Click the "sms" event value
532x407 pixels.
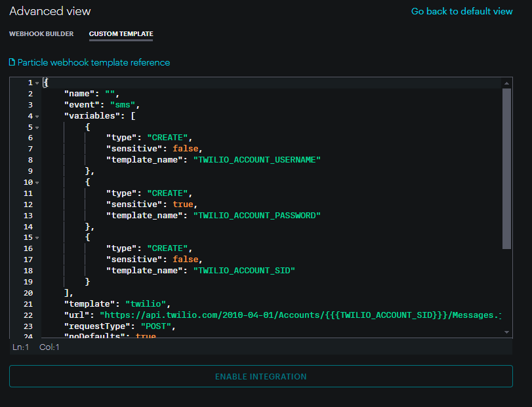(x=123, y=105)
